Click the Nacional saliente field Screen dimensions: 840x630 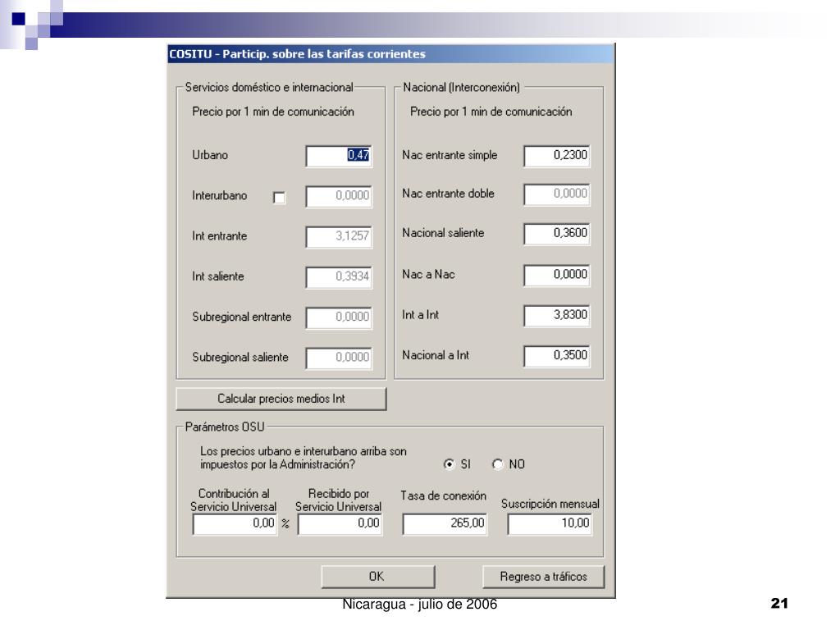coord(557,234)
